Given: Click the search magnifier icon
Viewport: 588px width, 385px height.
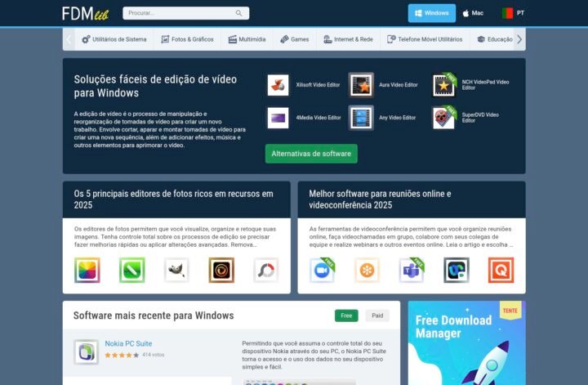Looking at the screenshot, I should 238,13.
